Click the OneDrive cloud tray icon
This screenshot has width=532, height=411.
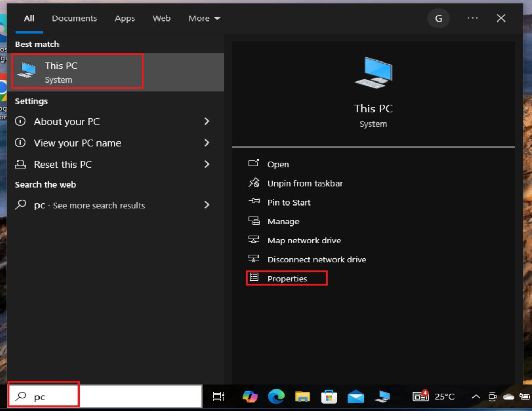(x=508, y=397)
